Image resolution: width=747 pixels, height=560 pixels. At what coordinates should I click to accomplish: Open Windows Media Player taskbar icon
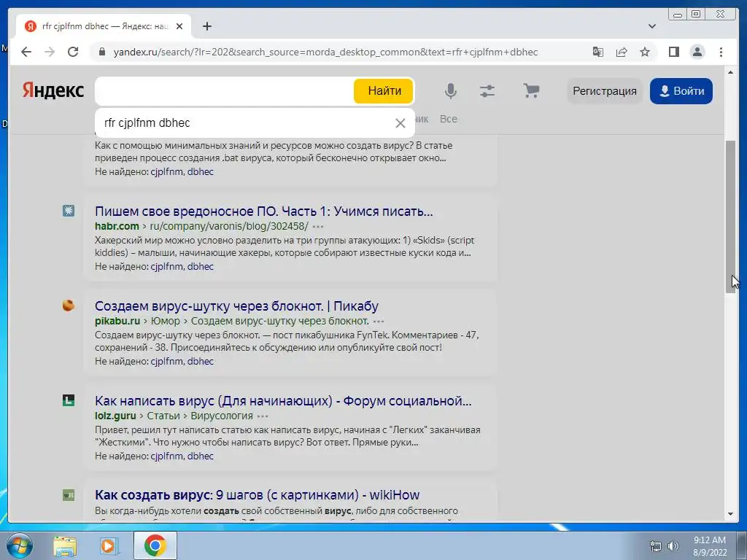pyautogui.click(x=109, y=545)
